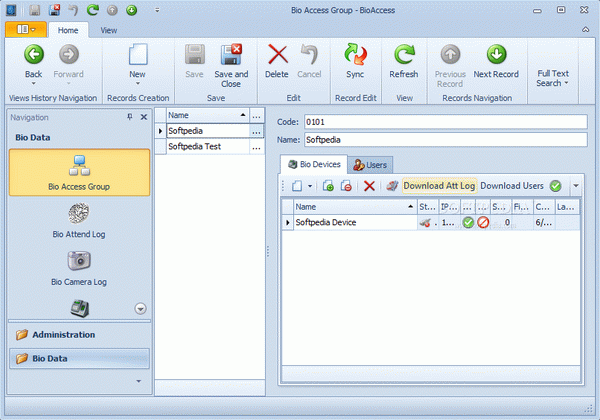The height and width of the screenshot is (420, 600).
Task: Open devices toolbar overflow dropdown
Action: pyautogui.click(x=576, y=186)
